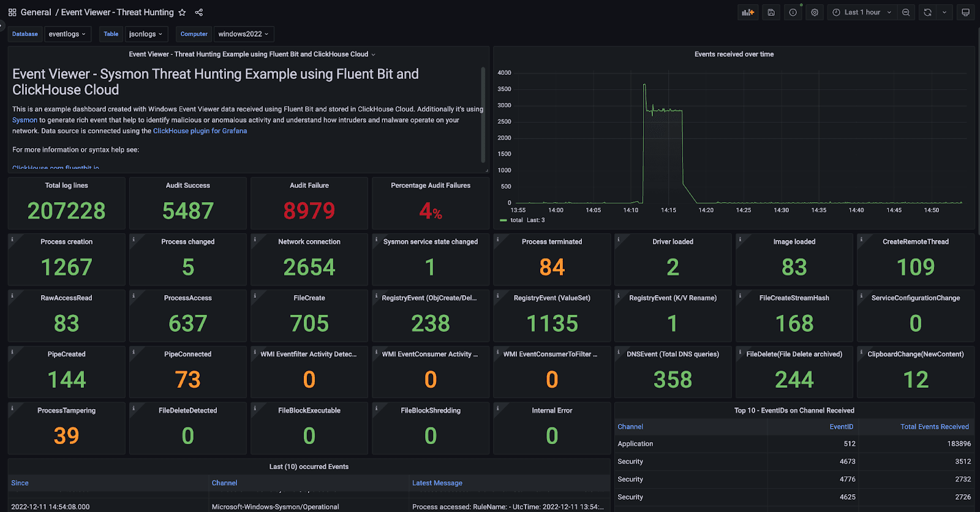
Task: Follow the Sysmon hyperlink in description
Action: [x=24, y=120]
